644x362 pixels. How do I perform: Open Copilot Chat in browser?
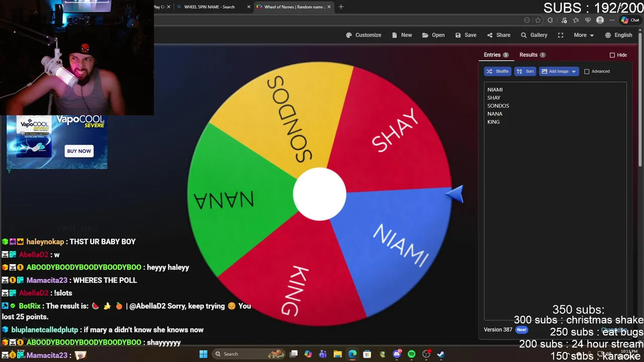click(x=630, y=20)
